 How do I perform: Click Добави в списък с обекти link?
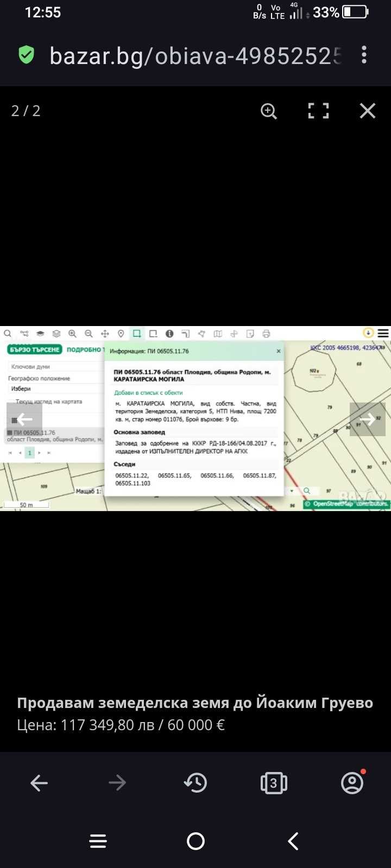click(148, 393)
